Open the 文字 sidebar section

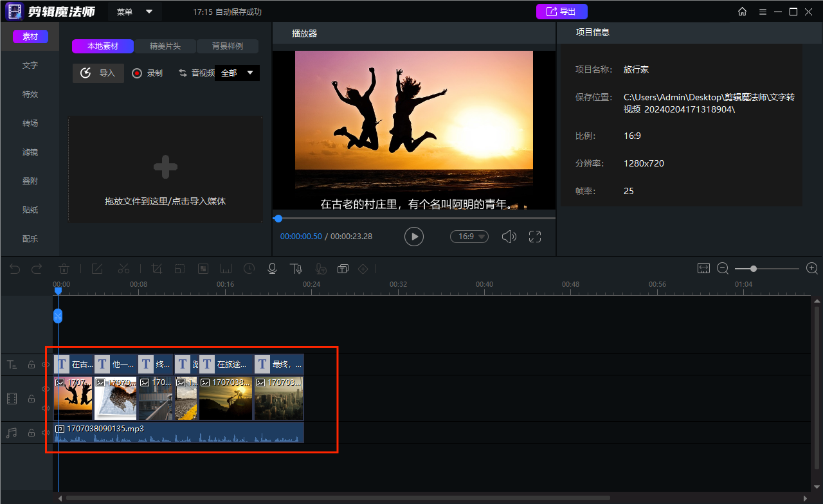point(30,65)
